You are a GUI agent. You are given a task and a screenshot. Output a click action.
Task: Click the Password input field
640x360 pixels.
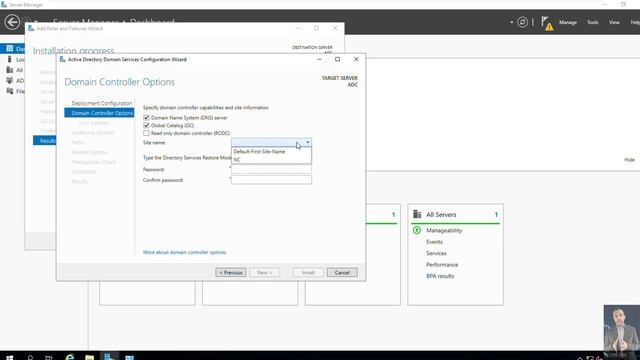coord(271,169)
